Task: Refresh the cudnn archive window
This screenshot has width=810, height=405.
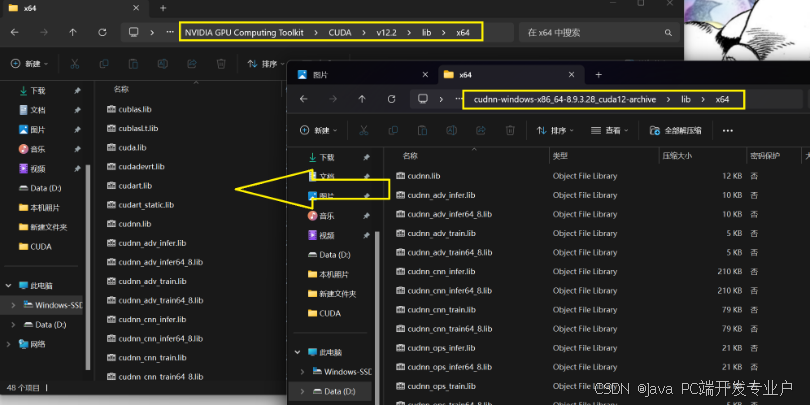Action: coord(392,99)
